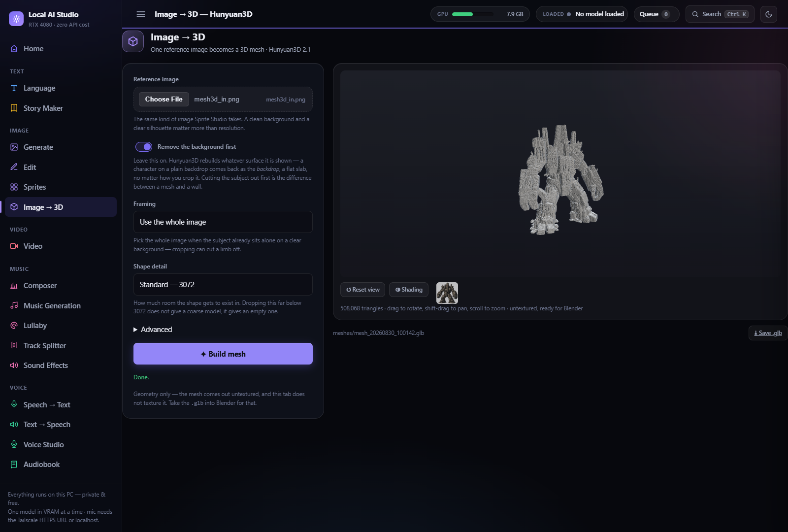The height and width of the screenshot is (532, 788).
Task: Open the Home page icon
Action: click(14, 49)
